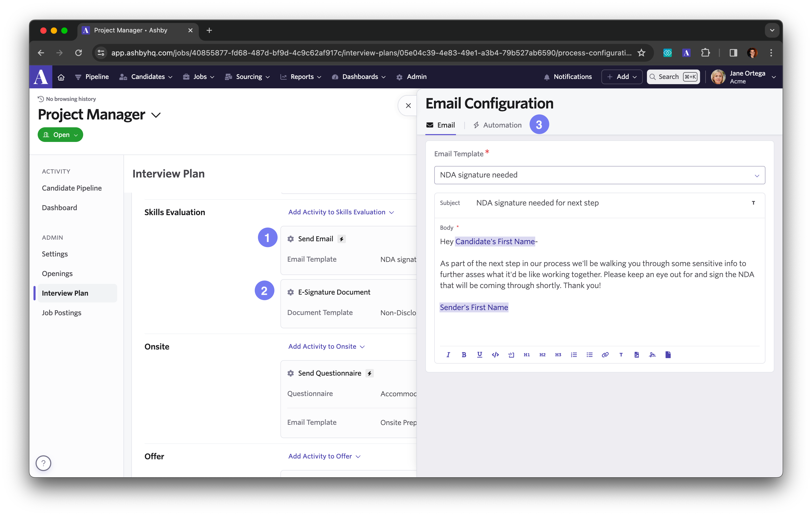Screen dimensions: 812x516
Task: Click the signature icon in toolbar
Action: click(x=652, y=354)
